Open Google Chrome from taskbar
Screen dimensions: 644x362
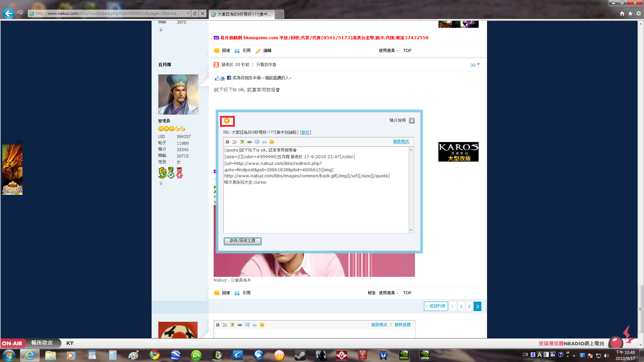155,355
